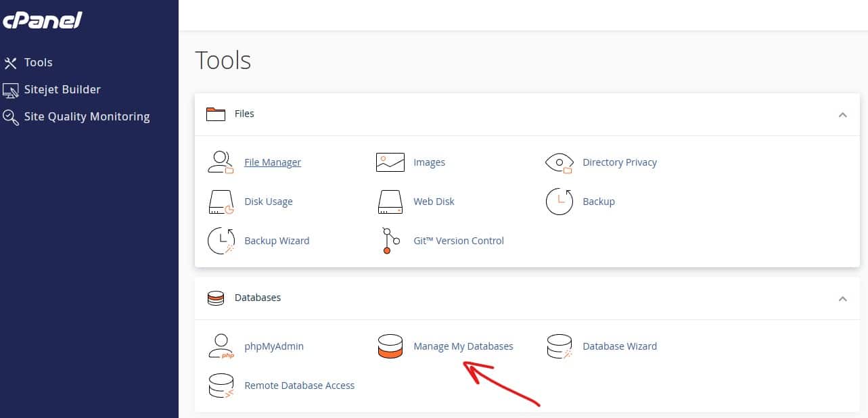Click the Git Version Control icon
The image size is (868, 418).
click(x=390, y=241)
